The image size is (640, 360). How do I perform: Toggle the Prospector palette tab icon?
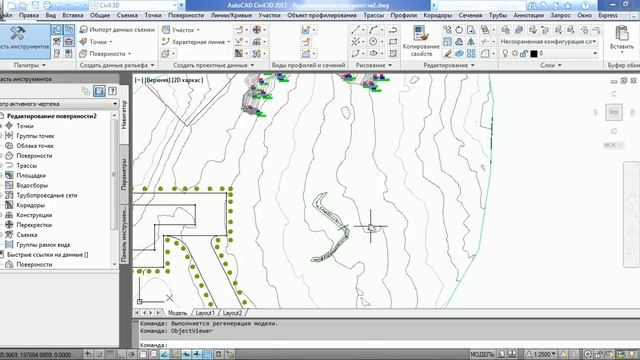[x=57, y=30]
